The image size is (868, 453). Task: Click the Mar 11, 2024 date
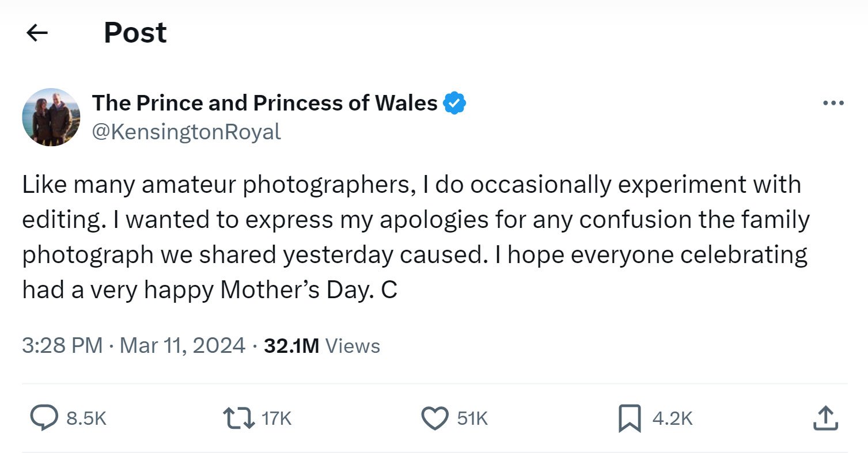click(x=183, y=346)
